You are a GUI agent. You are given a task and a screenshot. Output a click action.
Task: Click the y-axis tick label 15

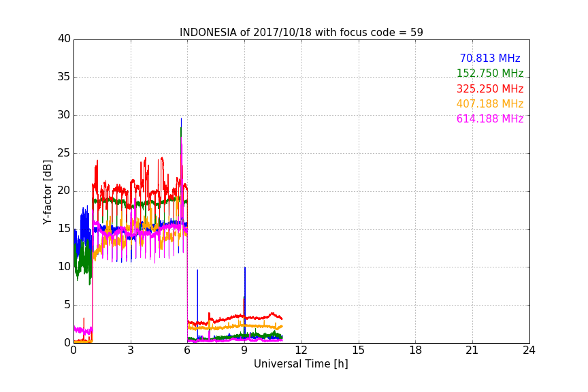(x=64, y=229)
